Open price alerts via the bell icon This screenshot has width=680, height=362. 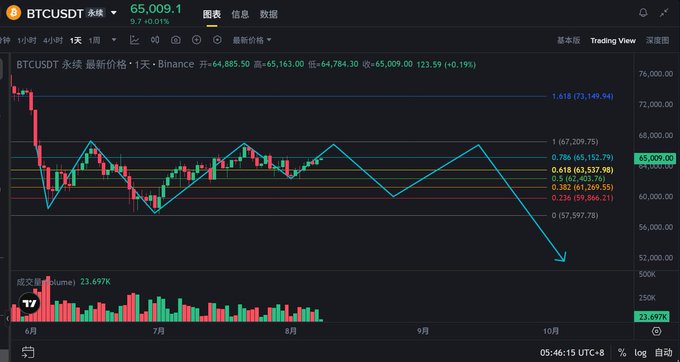643,13
